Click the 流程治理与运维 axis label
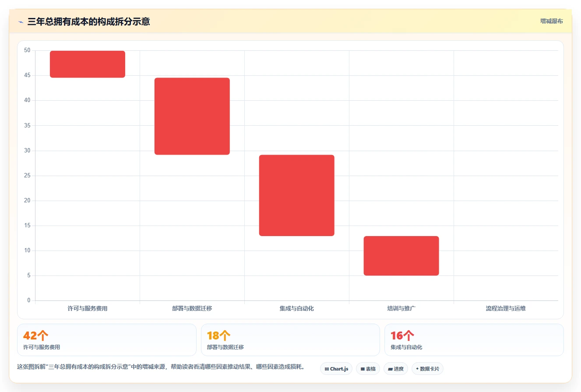This screenshot has width=581, height=392. [506, 308]
